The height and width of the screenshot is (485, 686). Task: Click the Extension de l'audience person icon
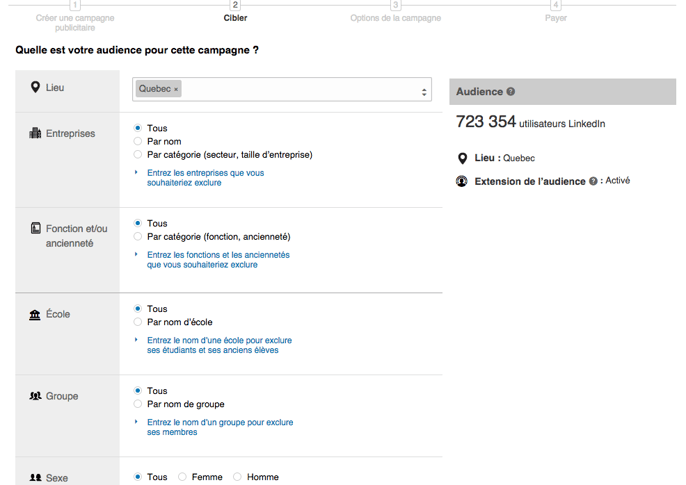coord(462,181)
